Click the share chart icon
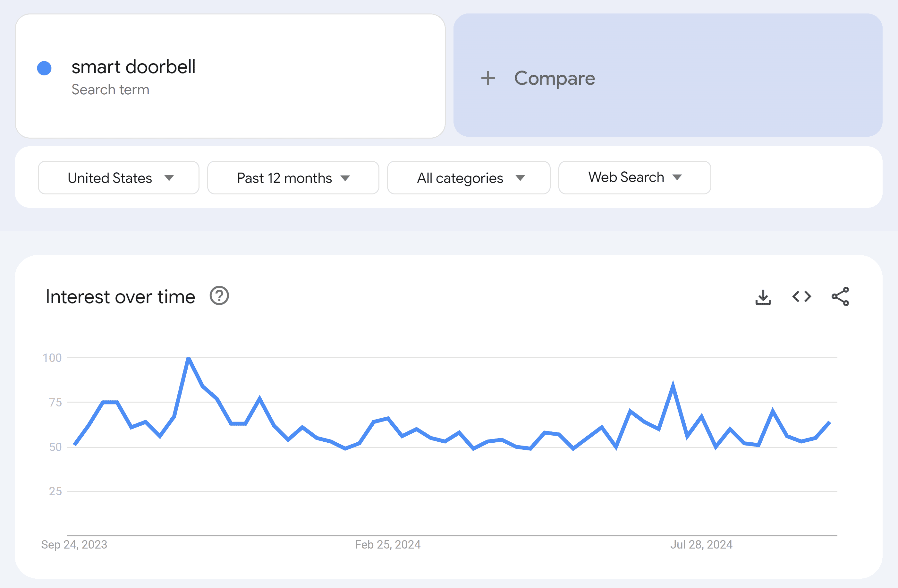Screen dimensions: 898x588 841,297
